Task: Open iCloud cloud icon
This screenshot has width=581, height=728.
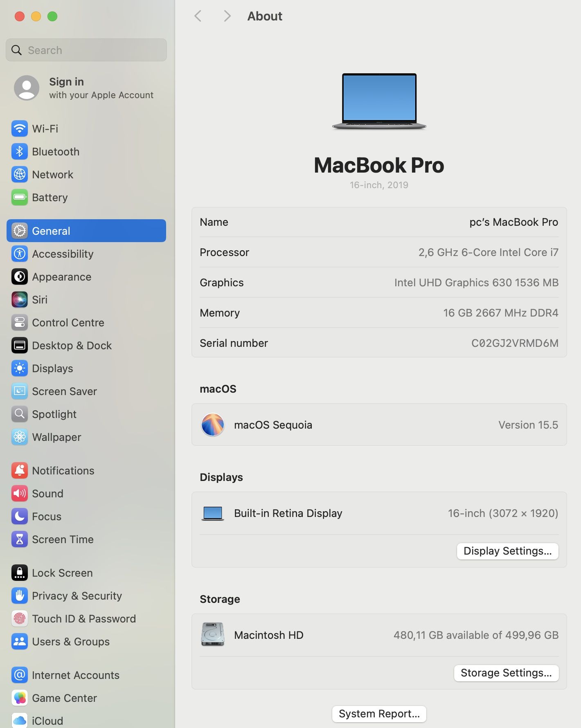Action: (20, 721)
